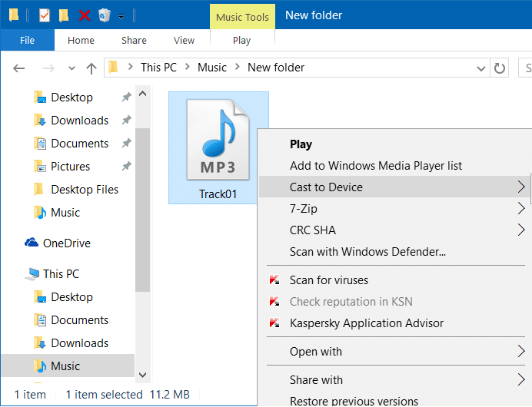Select This PC in the navigation pane
Image resolution: width=532 pixels, height=407 pixels.
(x=61, y=274)
